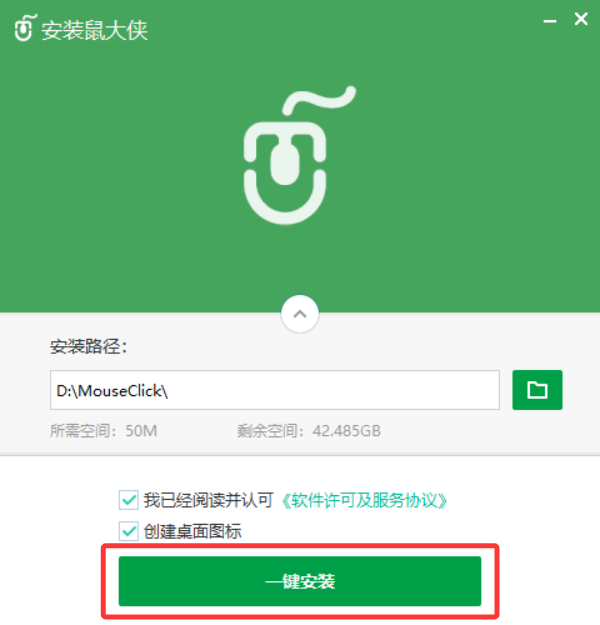The image size is (600, 625).
Task: Uncheck the 创建桌面图标 checkbox
Action: click(128, 531)
